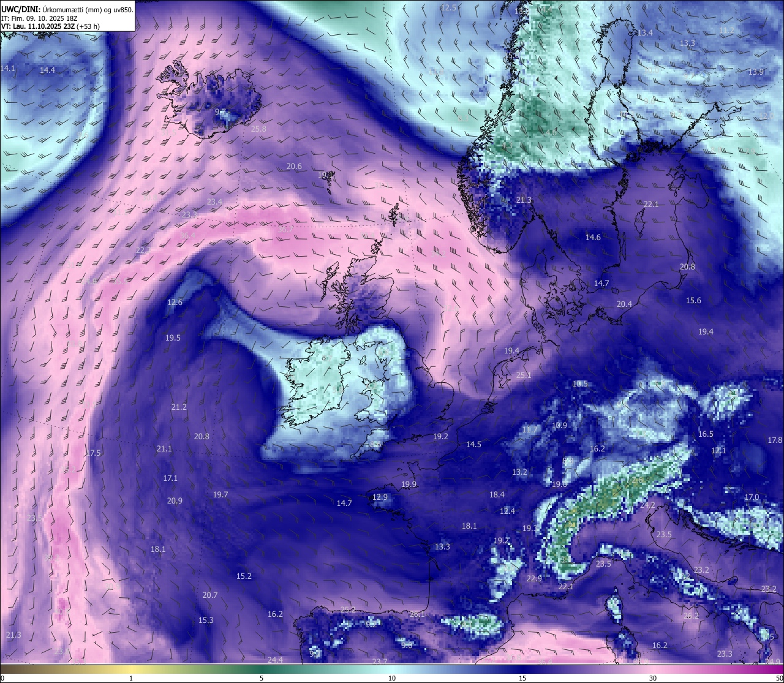Screen dimensions: 784x683
Task: Click the 12.4 map value
Action: click(507, 511)
